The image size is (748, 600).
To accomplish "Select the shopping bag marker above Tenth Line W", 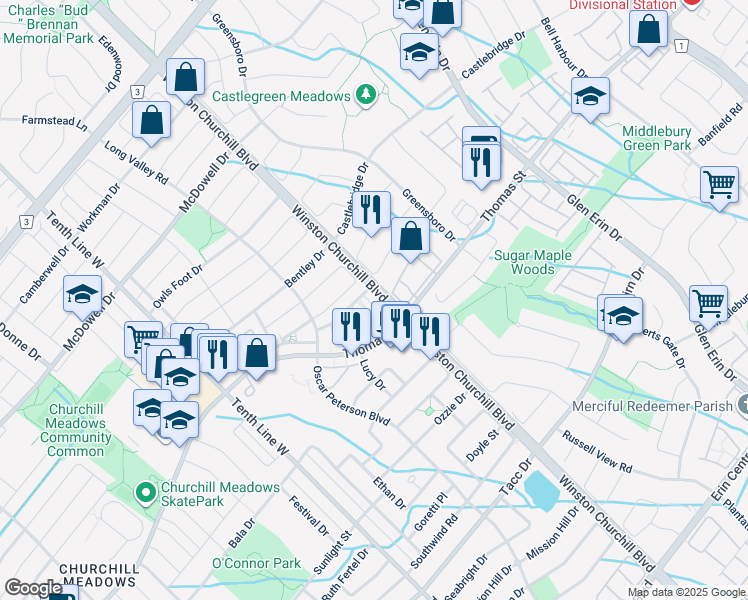I will point(257,352).
